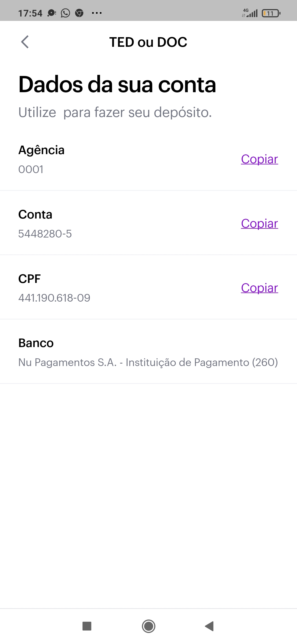
Task: Tap the Dados da sua conta heading
Action: [x=117, y=84]
